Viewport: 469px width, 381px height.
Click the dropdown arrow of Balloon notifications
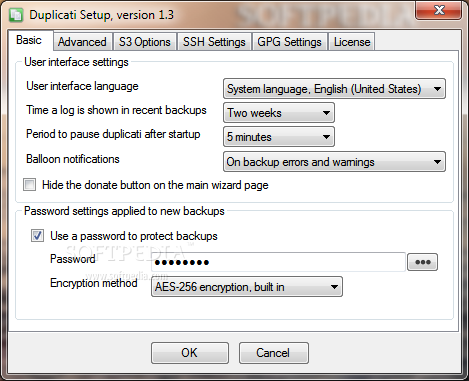[x=437, y=162]
